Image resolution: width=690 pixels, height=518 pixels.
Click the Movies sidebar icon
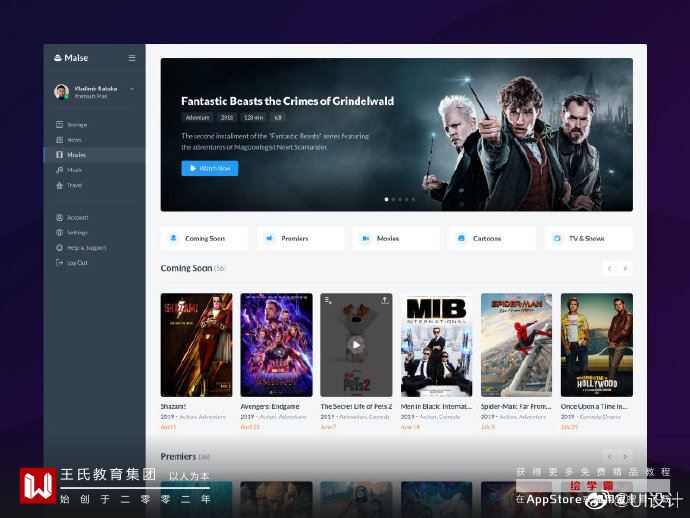point(59,154)
